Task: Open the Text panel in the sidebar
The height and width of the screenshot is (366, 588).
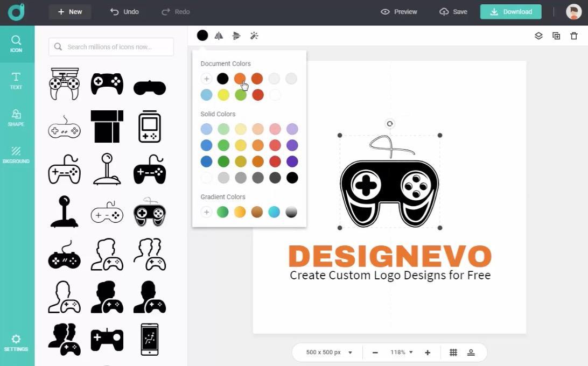Action: tap(16, 81)
